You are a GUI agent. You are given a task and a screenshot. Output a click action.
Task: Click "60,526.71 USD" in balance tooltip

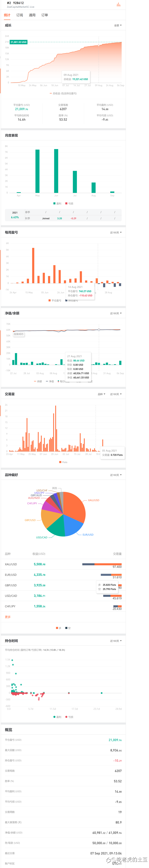(x=81, y=373)
